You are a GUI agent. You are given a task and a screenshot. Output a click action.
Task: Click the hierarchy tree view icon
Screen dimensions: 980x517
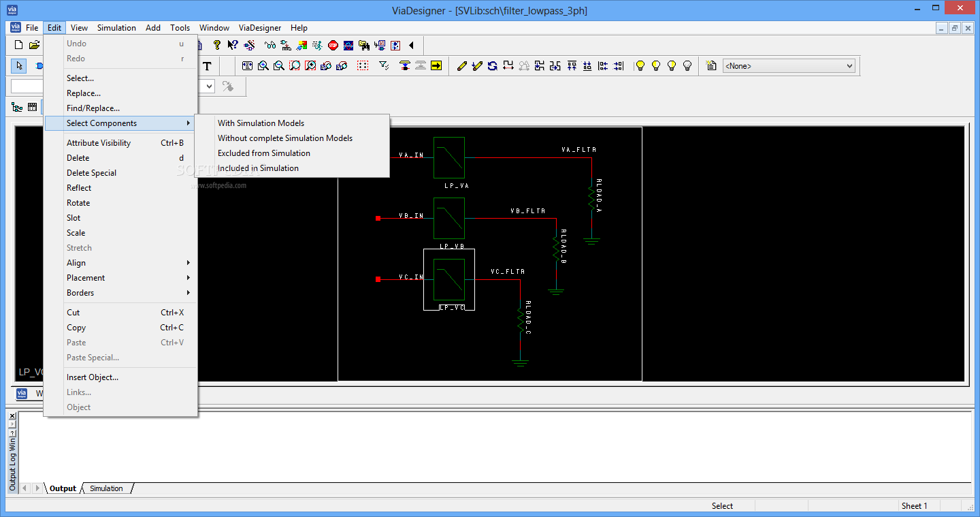(x=17, y=107)
